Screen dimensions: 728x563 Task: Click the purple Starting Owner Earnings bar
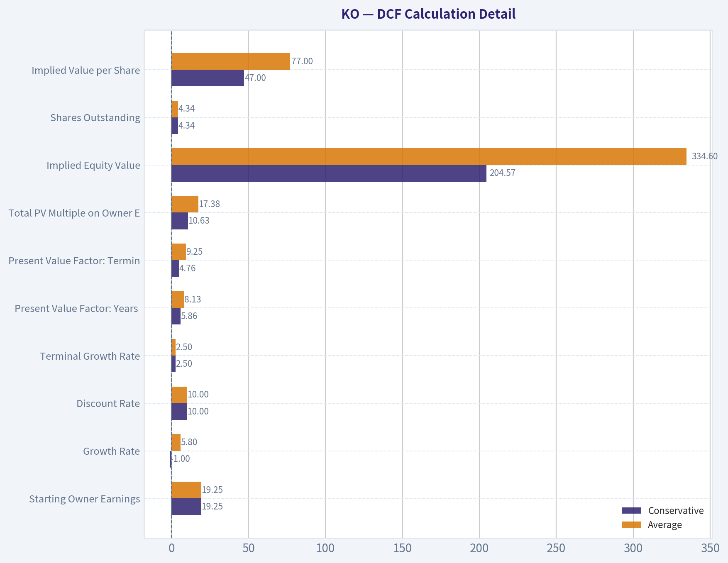[186, 507]
